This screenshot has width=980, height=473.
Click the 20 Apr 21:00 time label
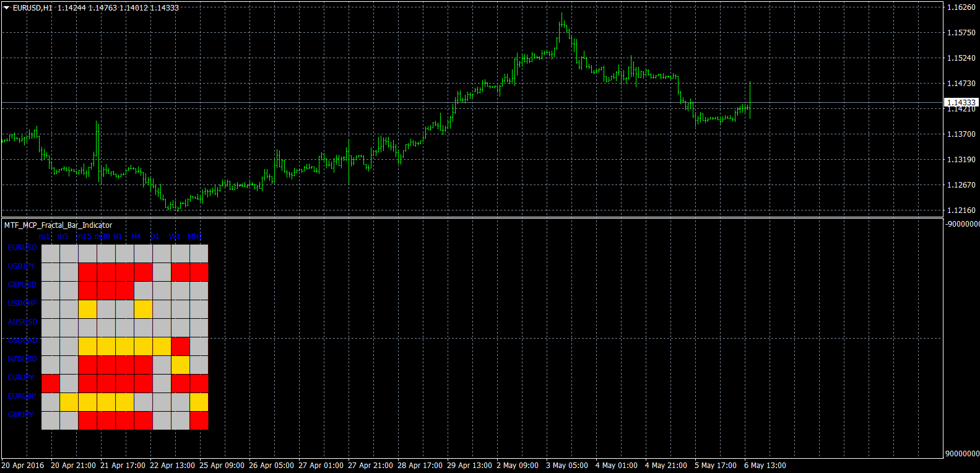pyautogui.click(x=73, y=466)
